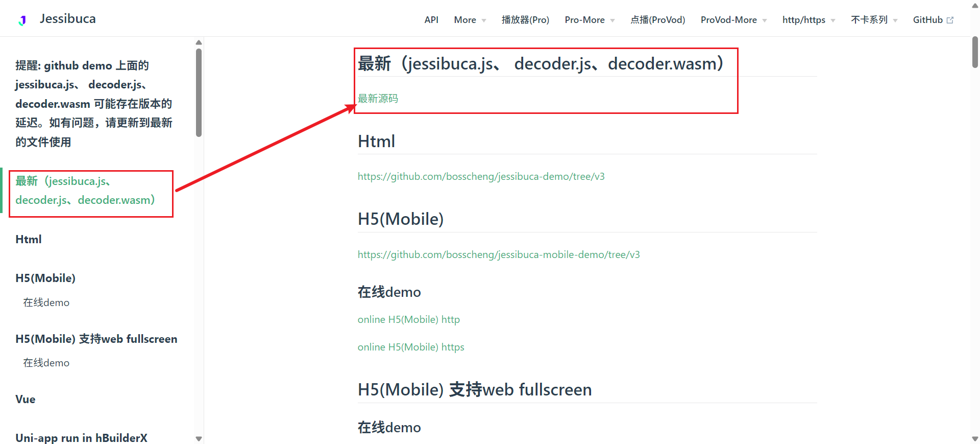Click the sidebar scrollbar thumb
980x444 pixels.
coord(199,92)
